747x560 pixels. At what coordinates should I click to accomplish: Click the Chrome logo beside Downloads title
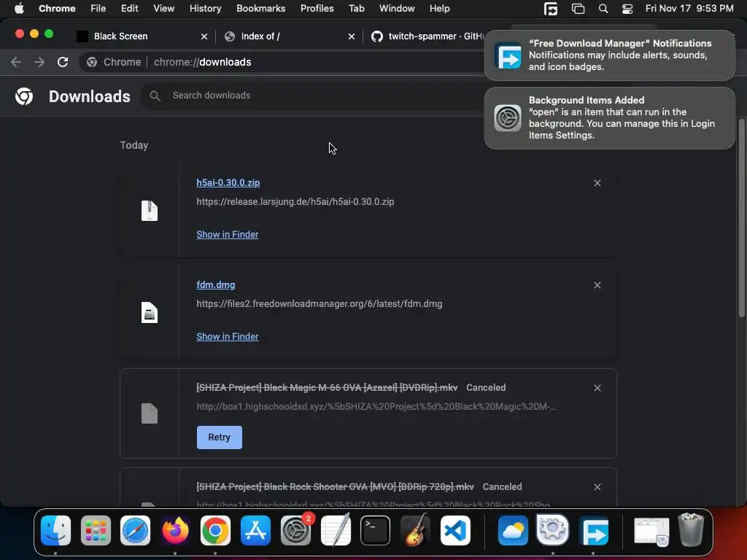[x=24, y=96]
